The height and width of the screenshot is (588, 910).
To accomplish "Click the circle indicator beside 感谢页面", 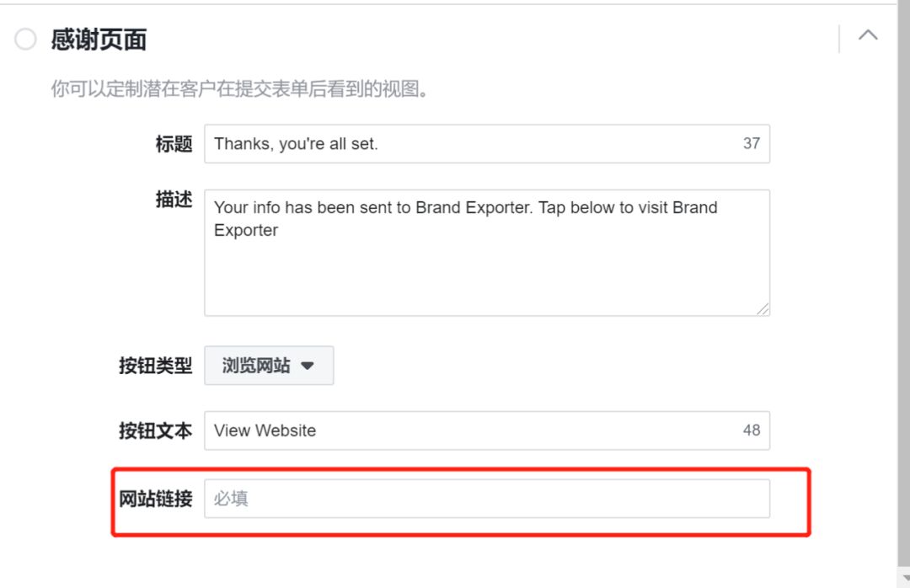I will coord(25,40).
